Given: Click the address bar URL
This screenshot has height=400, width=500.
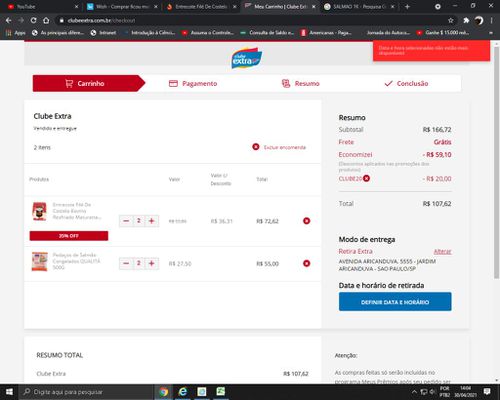Looking at the screenshot, I should (101, 20).
